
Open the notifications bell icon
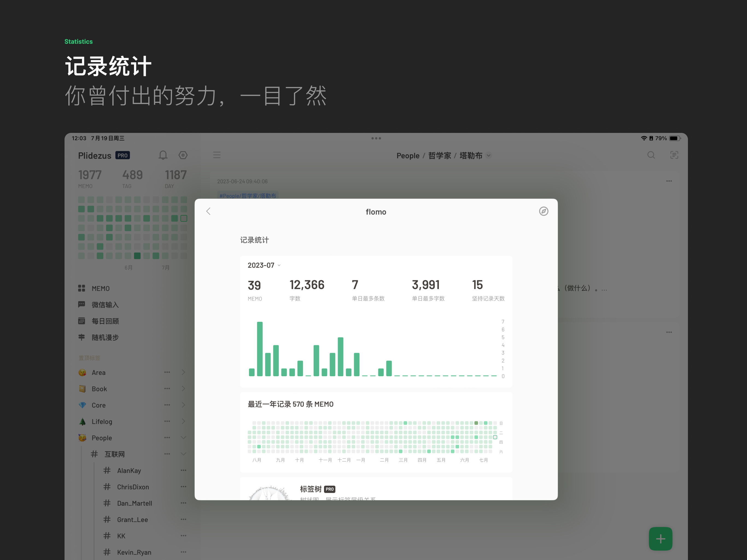coord(163,155)
